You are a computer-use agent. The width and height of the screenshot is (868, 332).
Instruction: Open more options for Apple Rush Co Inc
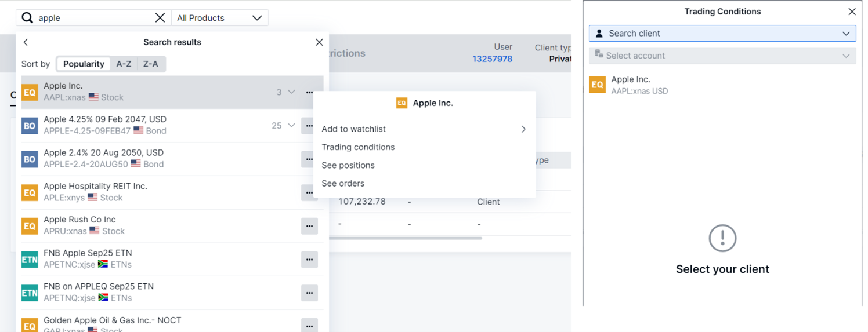coord(309,226)
